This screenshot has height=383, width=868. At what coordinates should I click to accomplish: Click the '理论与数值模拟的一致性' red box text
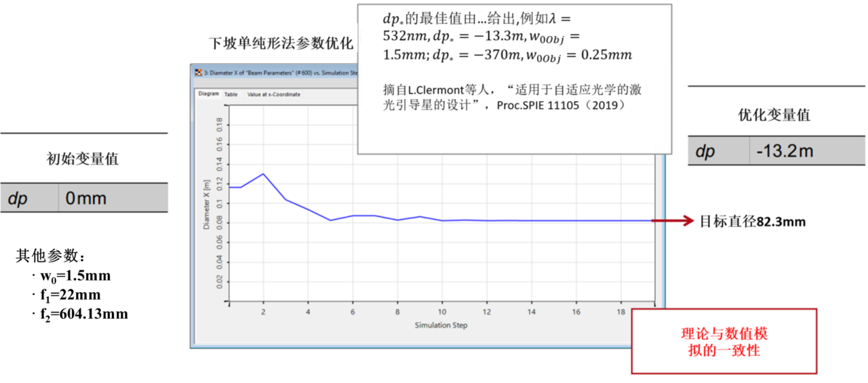pyautogui.click(x=724, y=342)
